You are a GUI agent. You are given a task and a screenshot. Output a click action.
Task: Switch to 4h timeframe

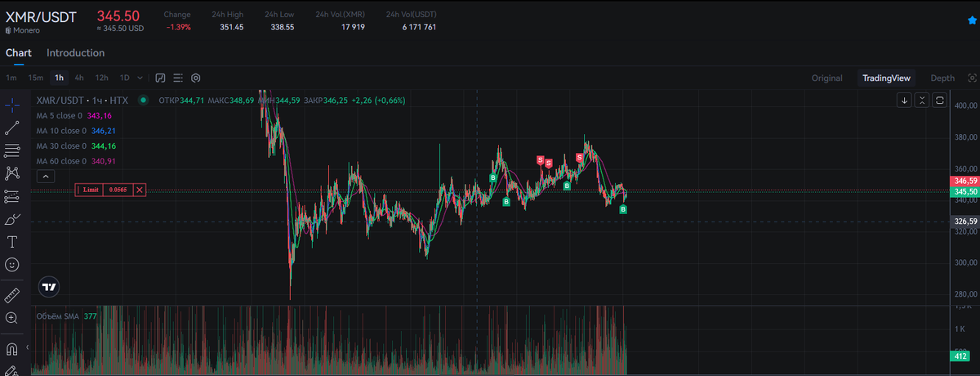tap(79, 78)
